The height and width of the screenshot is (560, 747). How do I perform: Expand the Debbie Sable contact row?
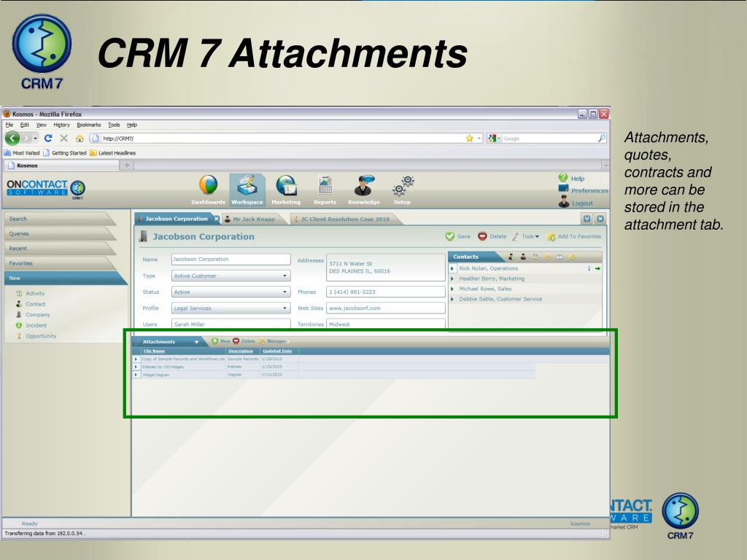click(452, 299)
